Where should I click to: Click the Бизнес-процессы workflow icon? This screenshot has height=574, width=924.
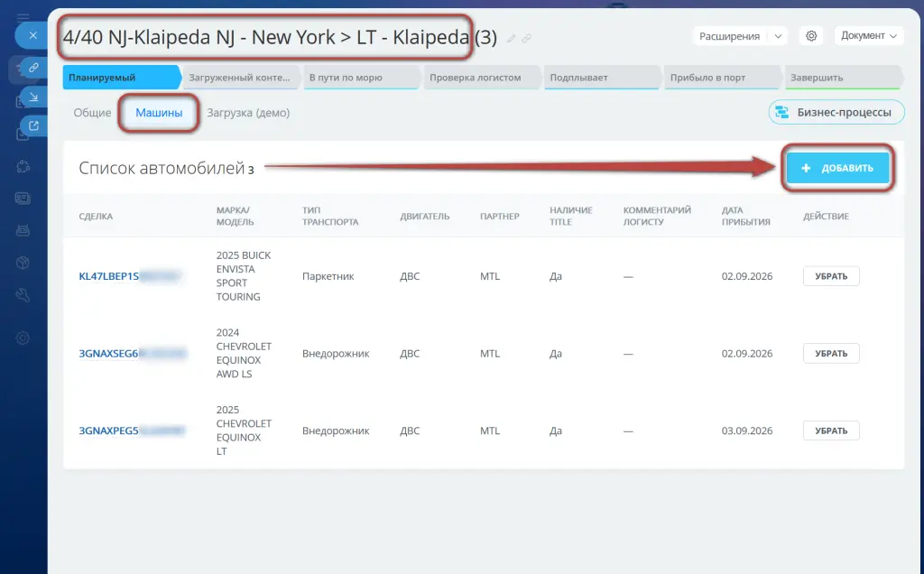click(782, 112)
